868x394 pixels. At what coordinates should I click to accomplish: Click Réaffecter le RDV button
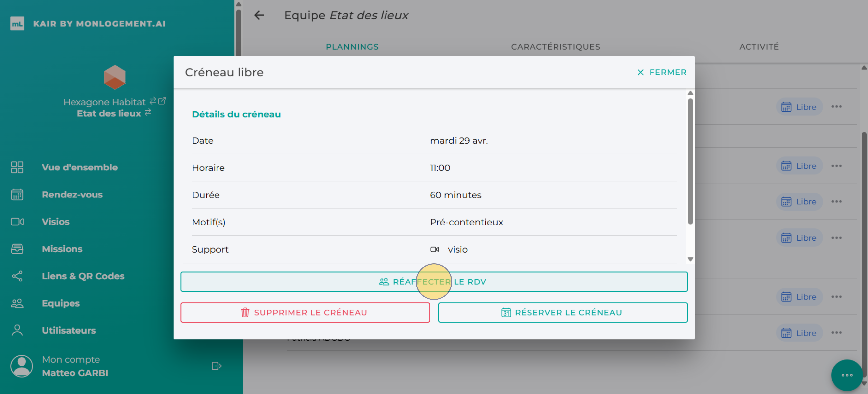[x=434, y=282]
